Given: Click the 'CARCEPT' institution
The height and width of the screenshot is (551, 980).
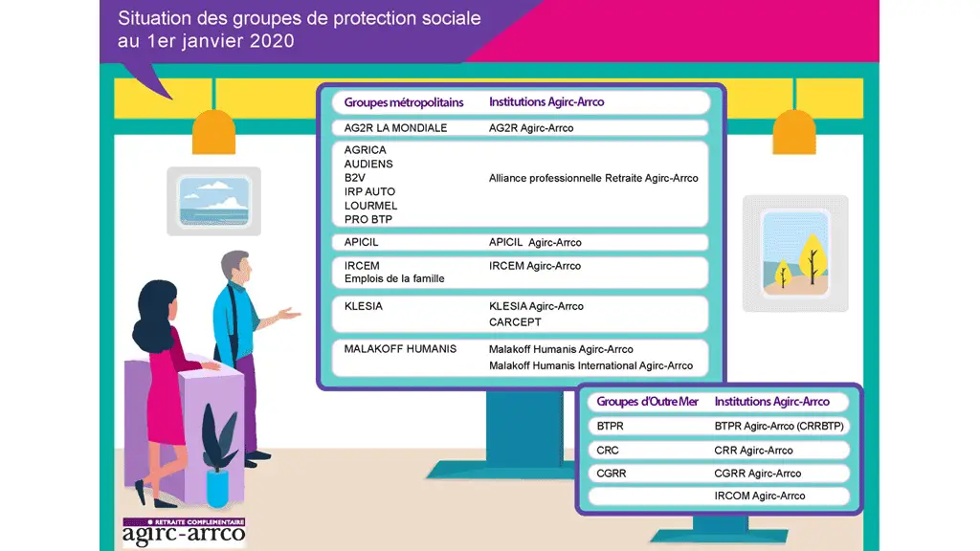Looking at the screenshot, I should pyautogui.click(x=515, y=322).
